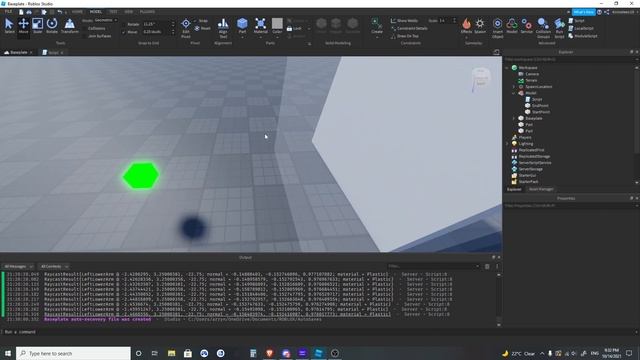Toggle the Rotate snap checkbox
Viewport: 640px width, 360px height.
coord(124,24)
